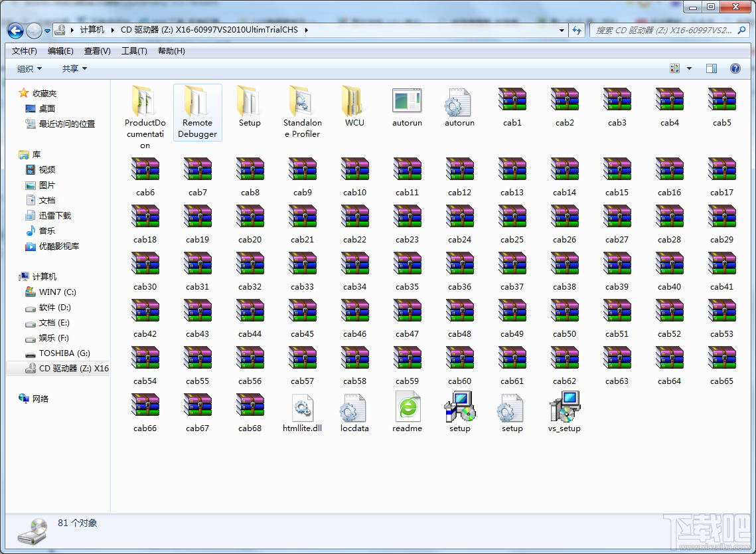Toggle the preview pane button

(712, 68)
